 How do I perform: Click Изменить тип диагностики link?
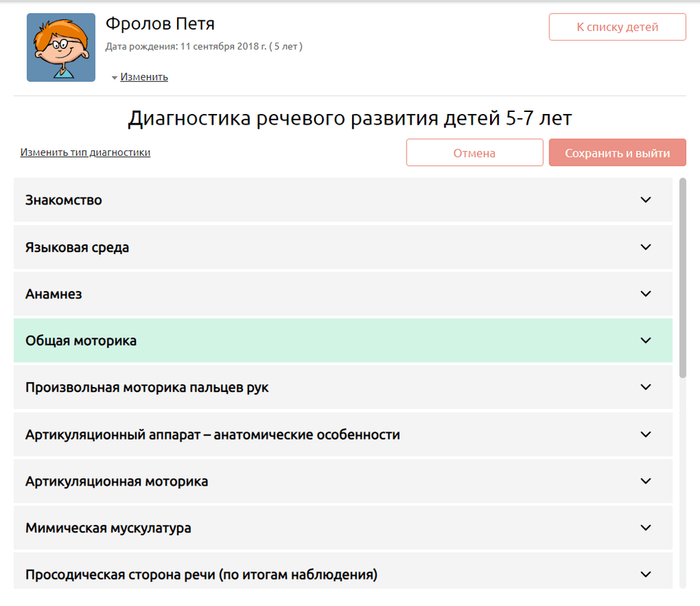(x=85, y=153)
